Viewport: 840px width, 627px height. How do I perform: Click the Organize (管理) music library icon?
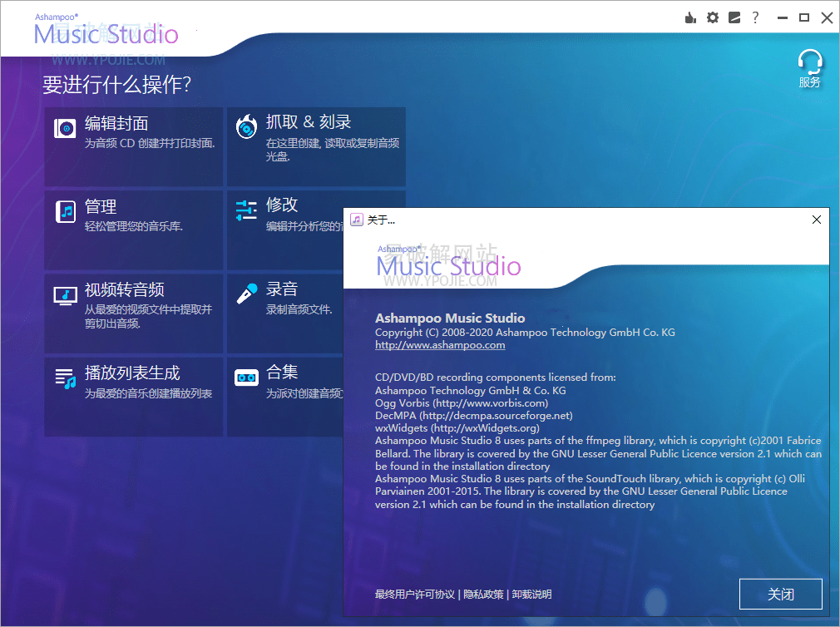coord(65,211)
